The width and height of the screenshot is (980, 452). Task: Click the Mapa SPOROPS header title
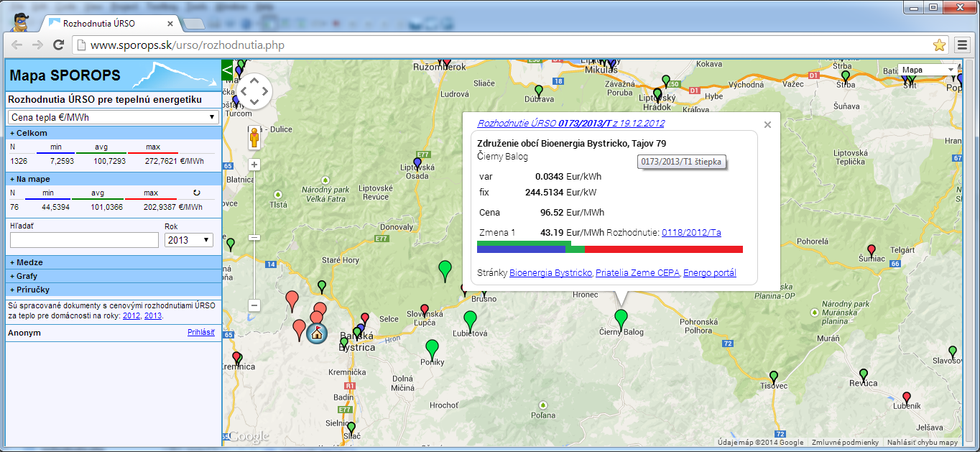click(65, 75)
